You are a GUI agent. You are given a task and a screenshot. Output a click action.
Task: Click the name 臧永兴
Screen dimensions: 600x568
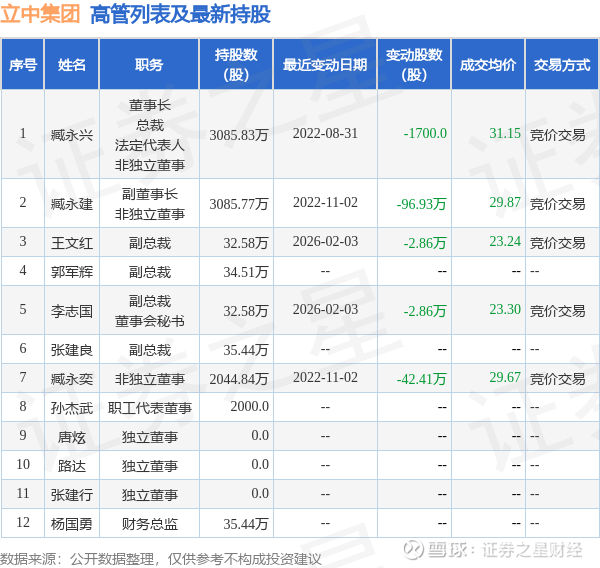pos(72,135)
